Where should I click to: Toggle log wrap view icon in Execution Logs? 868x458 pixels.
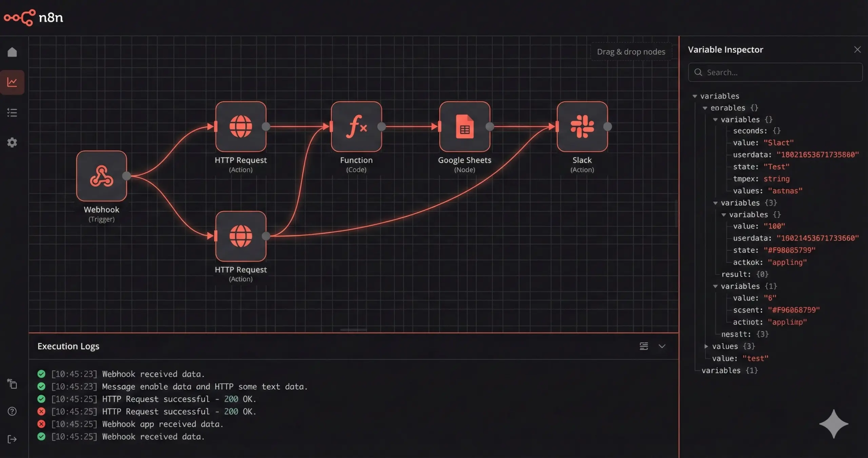[644, 346]
